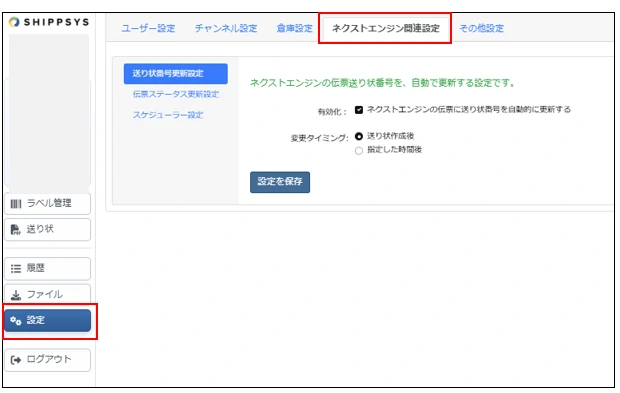Screen dimensions: 620x393
Task: Switch to the ユーザー設定 tab
Action: [x=148, y=28]
